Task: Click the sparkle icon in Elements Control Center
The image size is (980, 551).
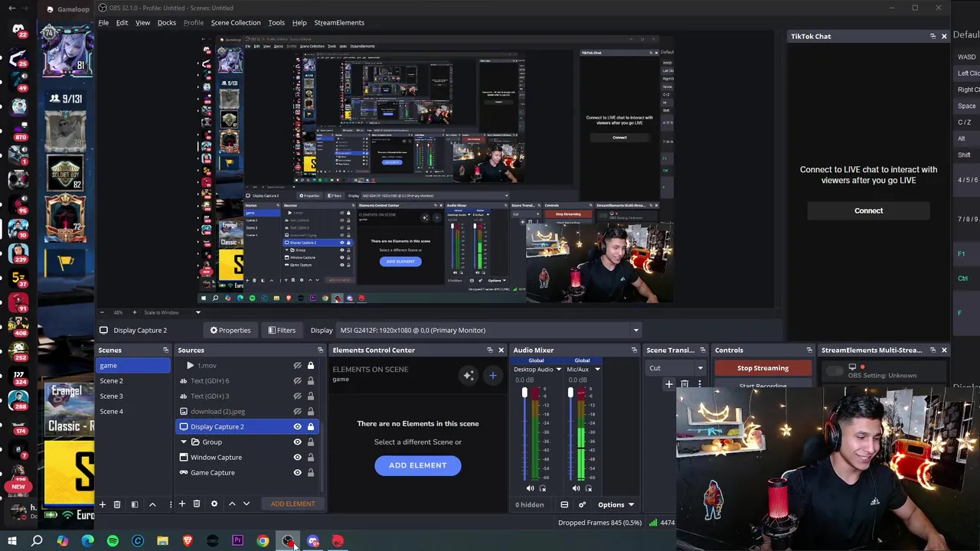Action: click(x=469, y=375)
